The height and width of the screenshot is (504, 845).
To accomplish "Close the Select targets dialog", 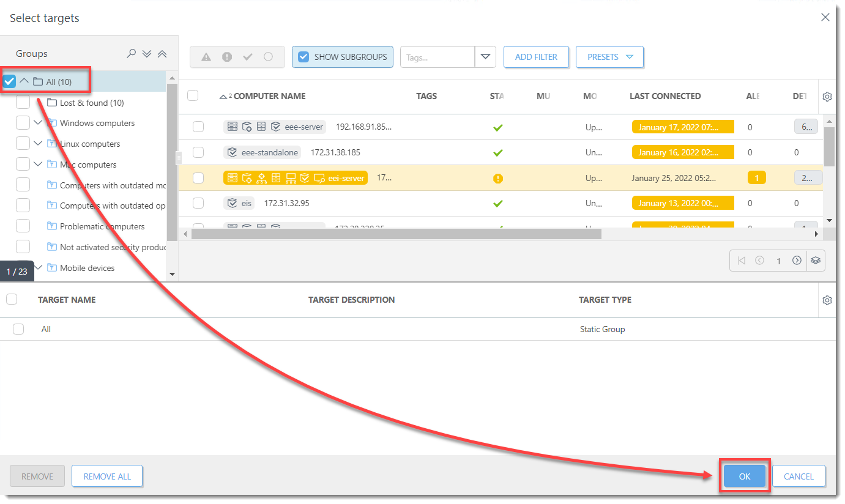I will [825, 18].
